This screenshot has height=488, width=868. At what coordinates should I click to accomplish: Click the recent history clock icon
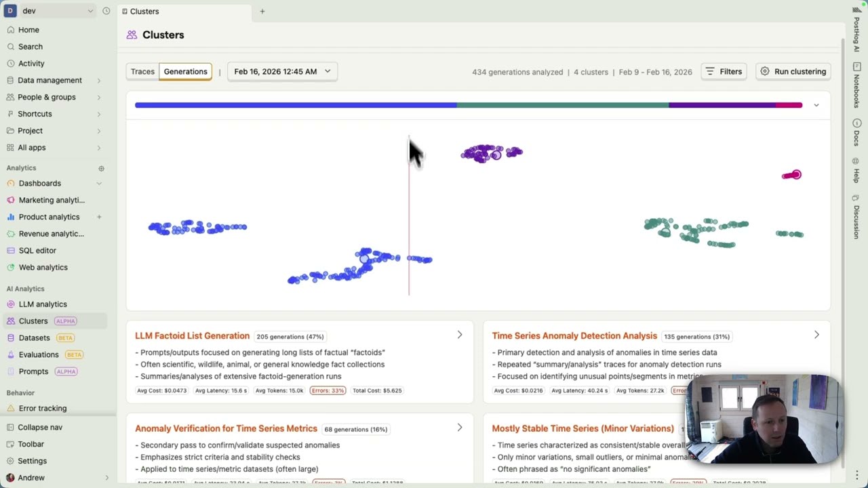pos(106,11)
